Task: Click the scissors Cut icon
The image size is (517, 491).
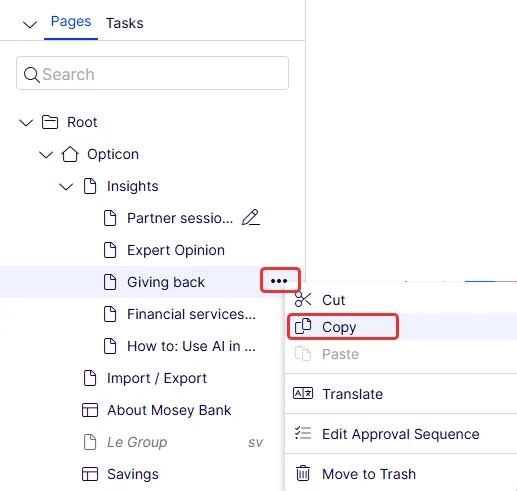Action: tap(303, 300)
